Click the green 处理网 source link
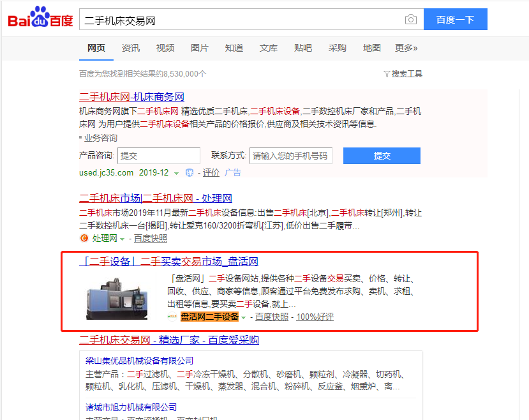The image size is (529, 420). [x=105, y=238]
